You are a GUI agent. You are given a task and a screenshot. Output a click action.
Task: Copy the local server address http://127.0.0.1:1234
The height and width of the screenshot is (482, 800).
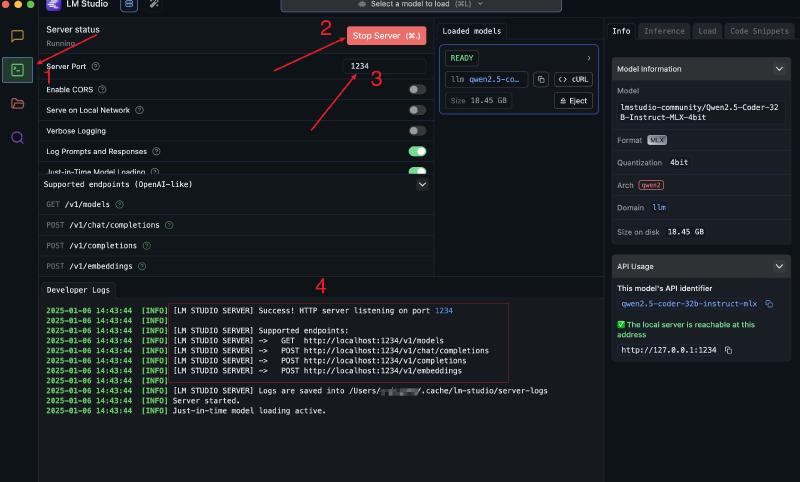729,350
